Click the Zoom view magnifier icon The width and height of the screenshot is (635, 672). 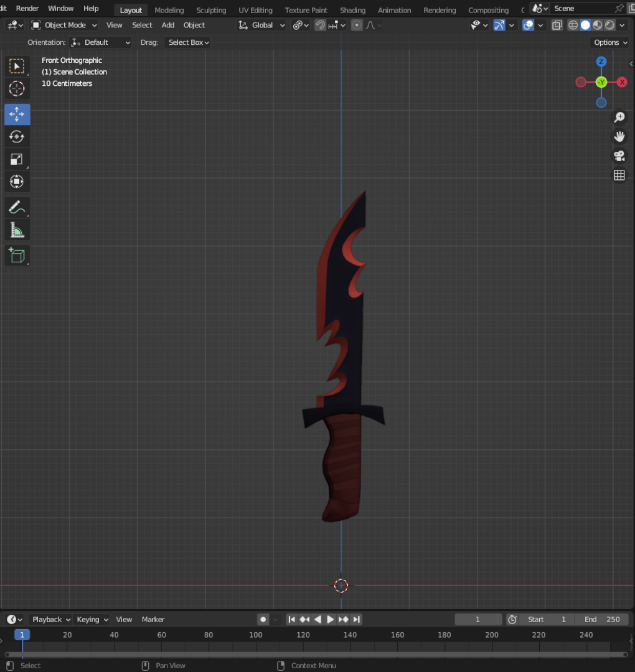pos(619,117)
